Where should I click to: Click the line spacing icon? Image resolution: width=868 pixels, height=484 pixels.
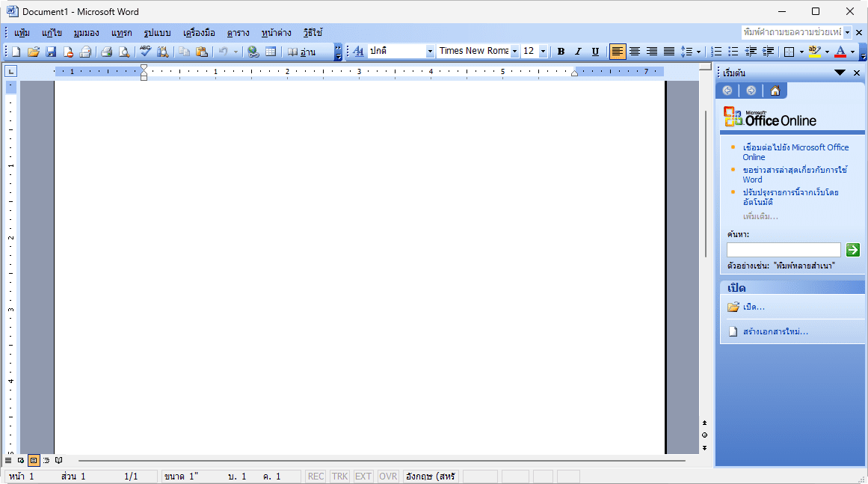tap(686, 52)
